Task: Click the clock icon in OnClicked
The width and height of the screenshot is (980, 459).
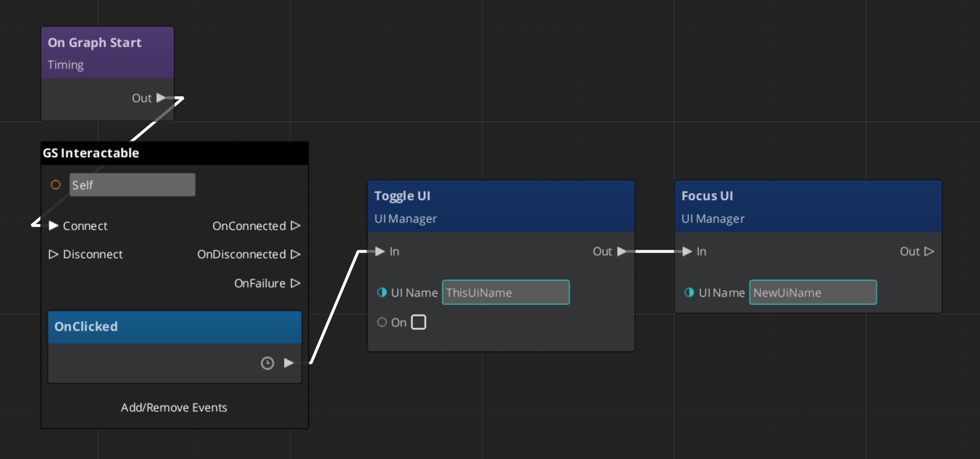Action: point(267,363)
